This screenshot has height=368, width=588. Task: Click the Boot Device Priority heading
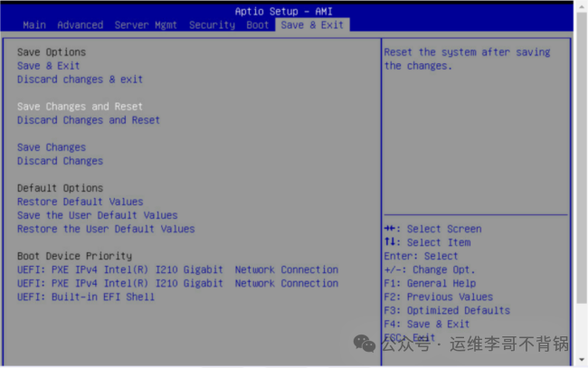[x=74, y=256]
